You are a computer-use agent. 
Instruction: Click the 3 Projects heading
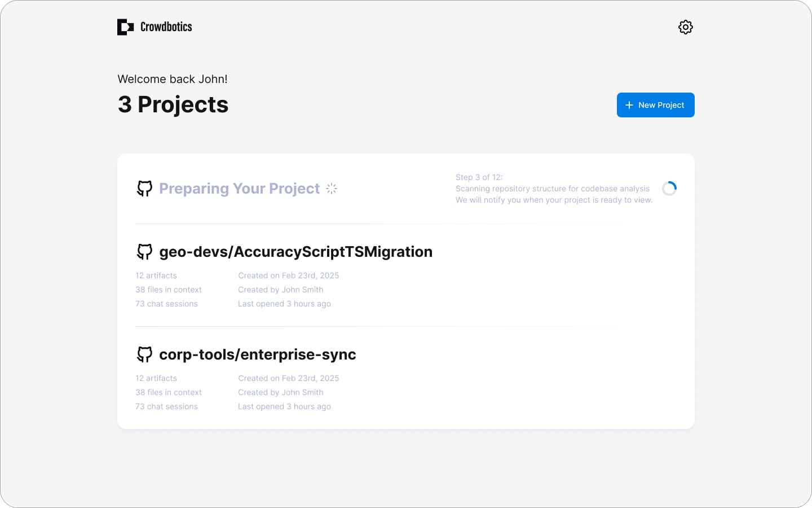(173, 104)
